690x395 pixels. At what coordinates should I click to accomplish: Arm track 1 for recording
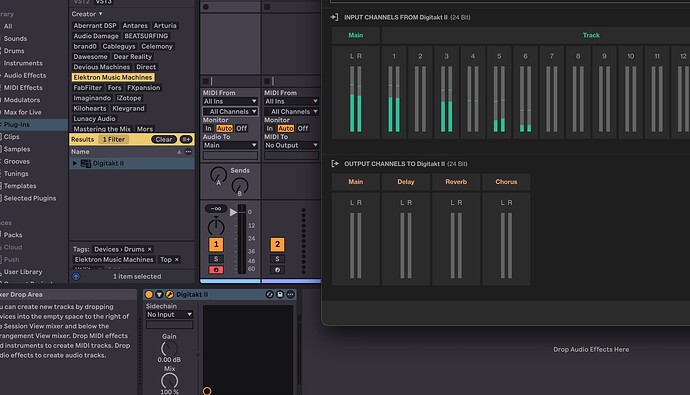[x=216, y=270]
